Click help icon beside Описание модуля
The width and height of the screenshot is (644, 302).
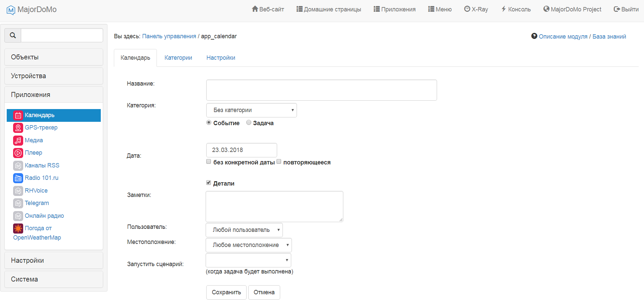point(534,36)
